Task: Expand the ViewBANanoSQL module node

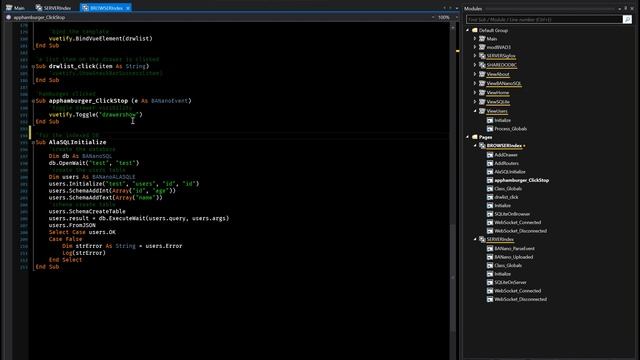Action: (x=475, y=83)
